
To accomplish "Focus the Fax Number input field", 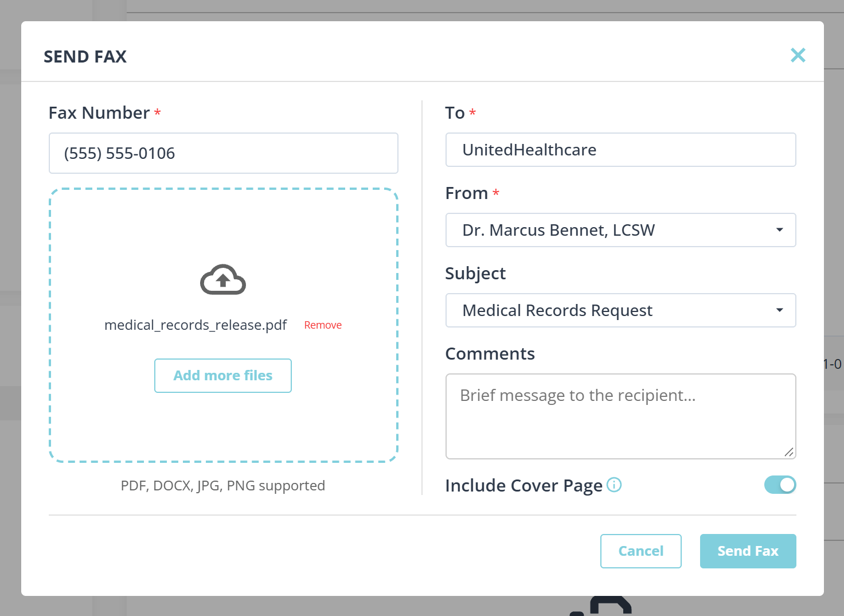I will pos(224,153).
